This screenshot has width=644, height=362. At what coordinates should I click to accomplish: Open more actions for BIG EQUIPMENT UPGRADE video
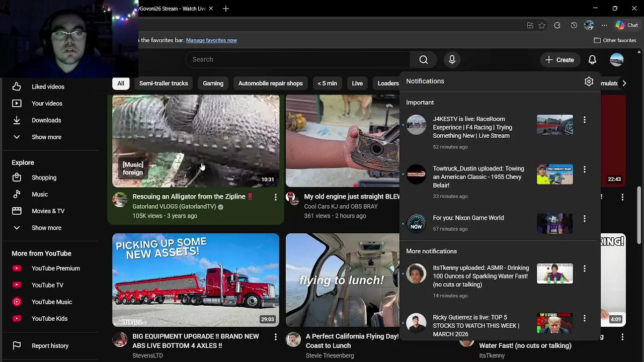[275, 337]
